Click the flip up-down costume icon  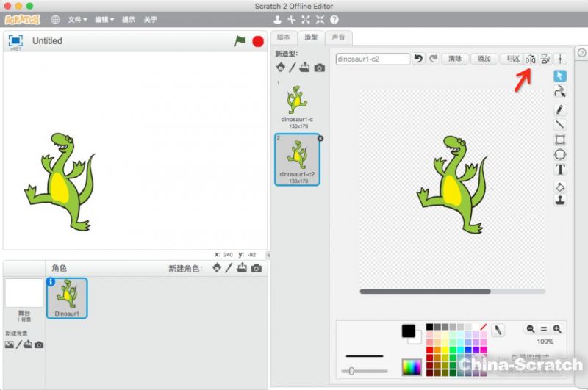pyautogui.click(x=545, y=59)
